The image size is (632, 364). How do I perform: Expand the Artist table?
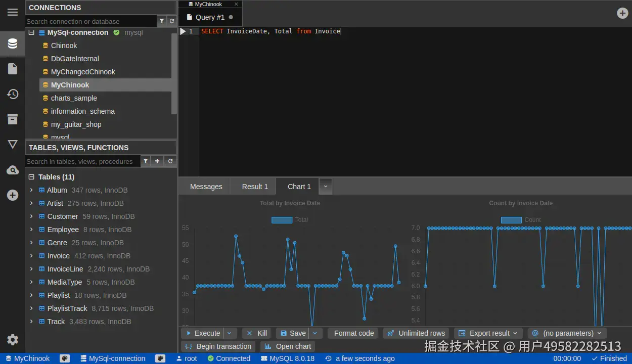31,203
